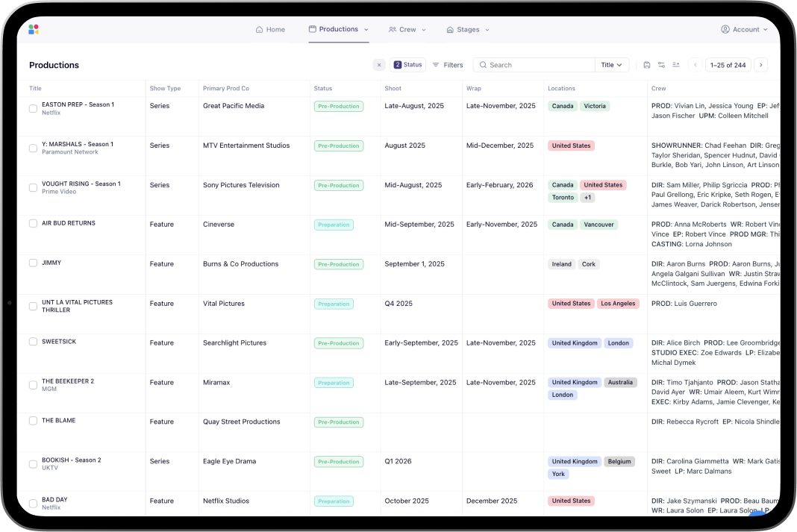
Task: Open the Account dropdown menu
Action: (x=744, y=30)
